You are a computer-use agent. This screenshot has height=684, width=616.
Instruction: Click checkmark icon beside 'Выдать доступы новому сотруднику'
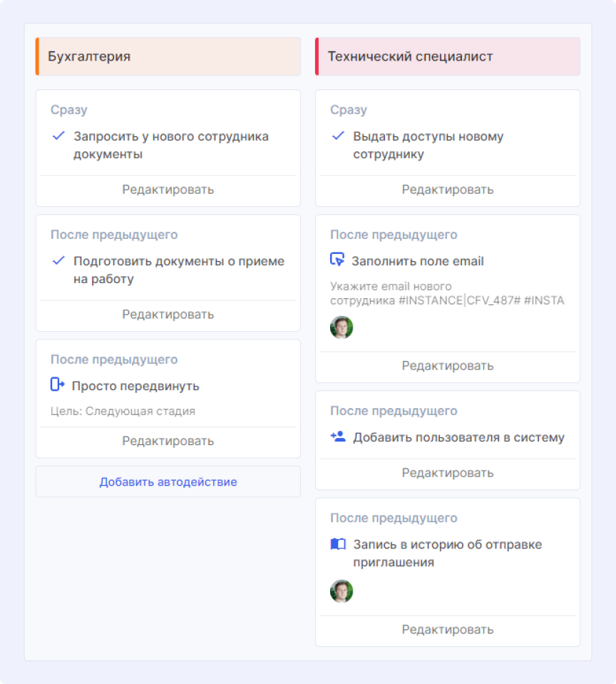[338, 136]
